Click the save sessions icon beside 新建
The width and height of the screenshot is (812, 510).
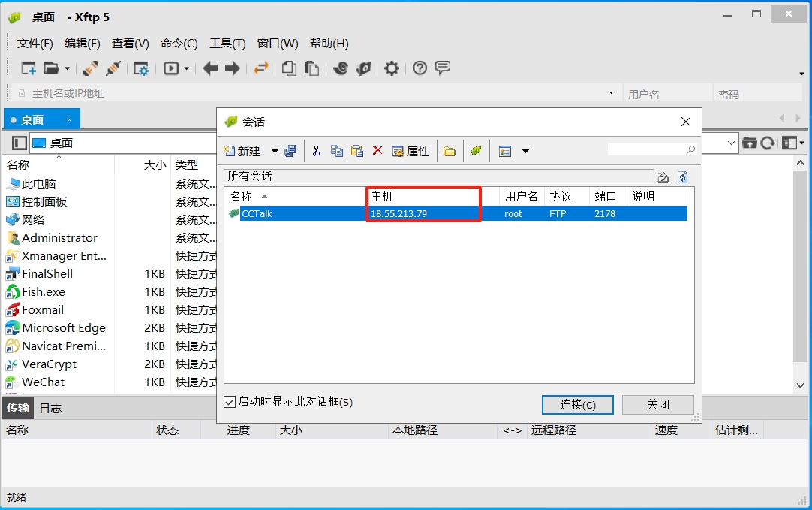coord(290,151)
